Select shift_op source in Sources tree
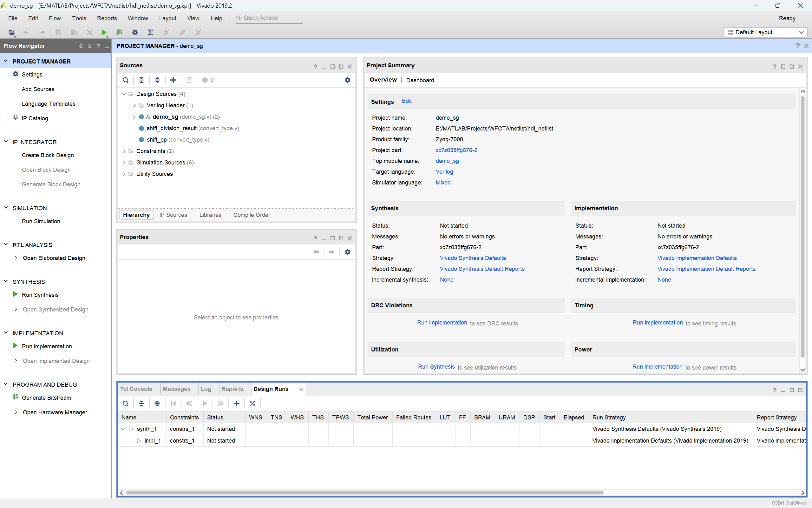 point(178,140)
